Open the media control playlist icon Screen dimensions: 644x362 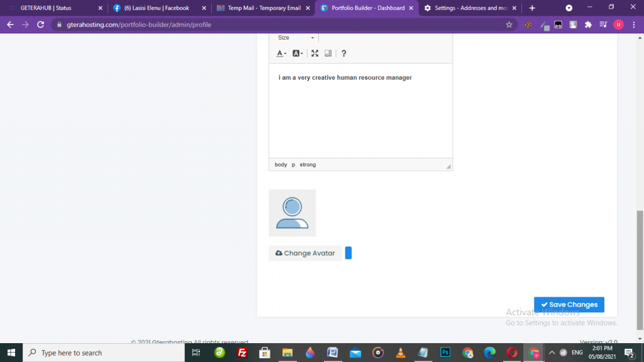pyautogui.click(x=603, y=25)
